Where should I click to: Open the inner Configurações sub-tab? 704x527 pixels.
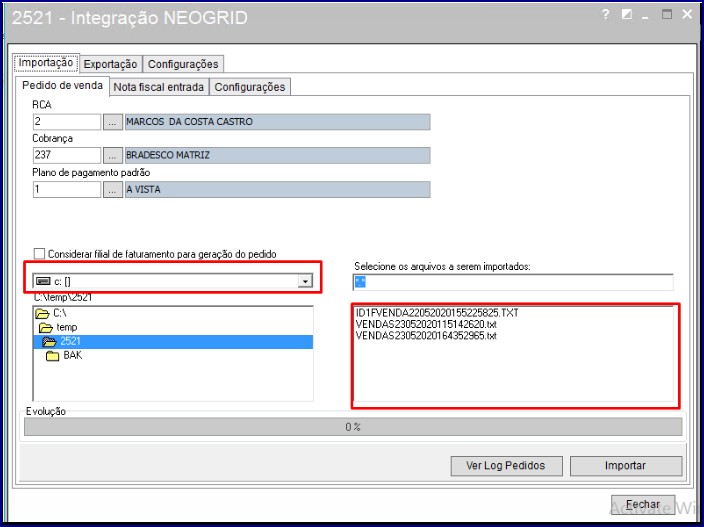click(x=250, y=87)
